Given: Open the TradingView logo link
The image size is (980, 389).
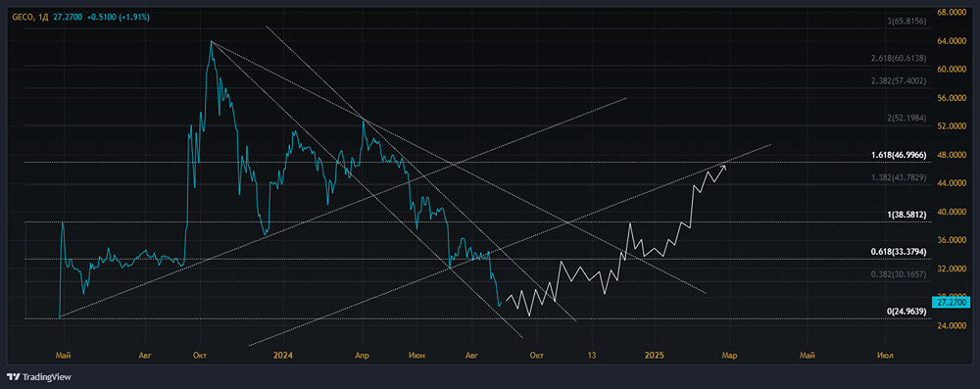Looking at the screenshot, I should tap(39, 377).
